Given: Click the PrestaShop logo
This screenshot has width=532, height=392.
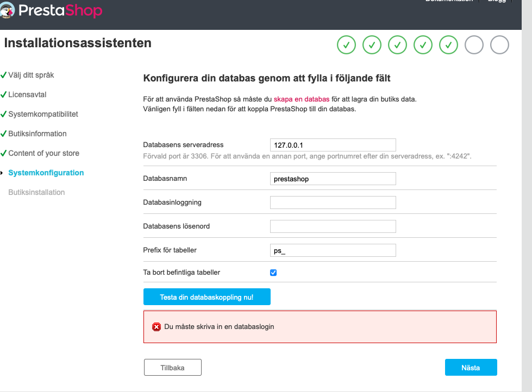Looking at the screenshot, I should tap(52, 10).
